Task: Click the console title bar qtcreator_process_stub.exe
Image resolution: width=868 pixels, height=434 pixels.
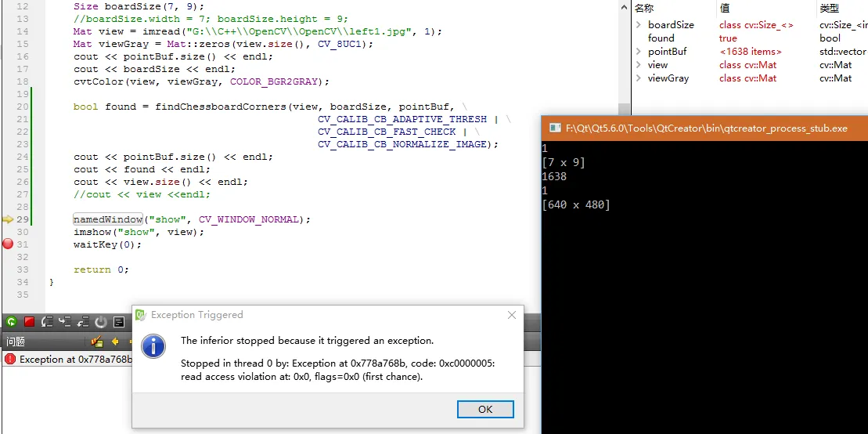Action: (705, 128)
